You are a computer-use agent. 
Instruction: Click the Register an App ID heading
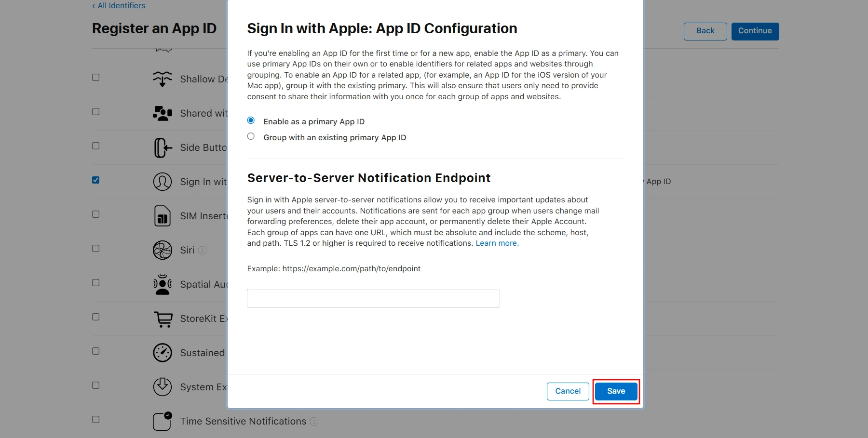(154, 28)
